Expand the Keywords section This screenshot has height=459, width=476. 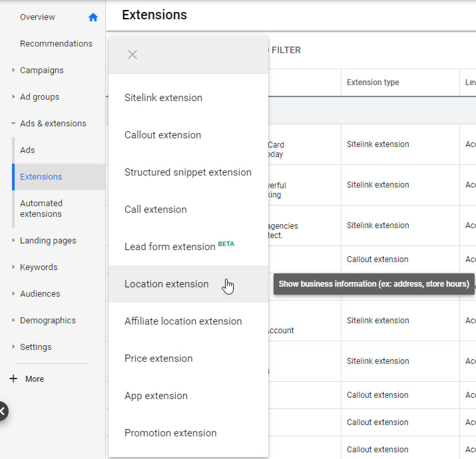pos(13,267)
